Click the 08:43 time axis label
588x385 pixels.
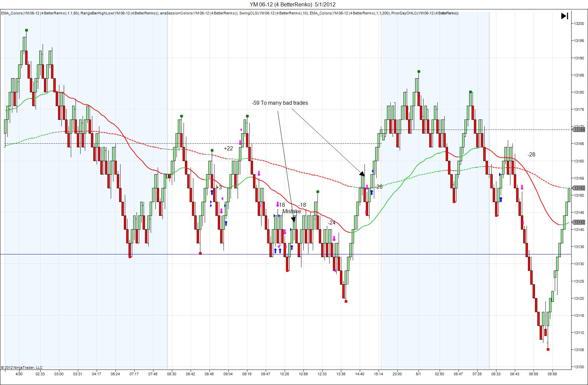514,374
